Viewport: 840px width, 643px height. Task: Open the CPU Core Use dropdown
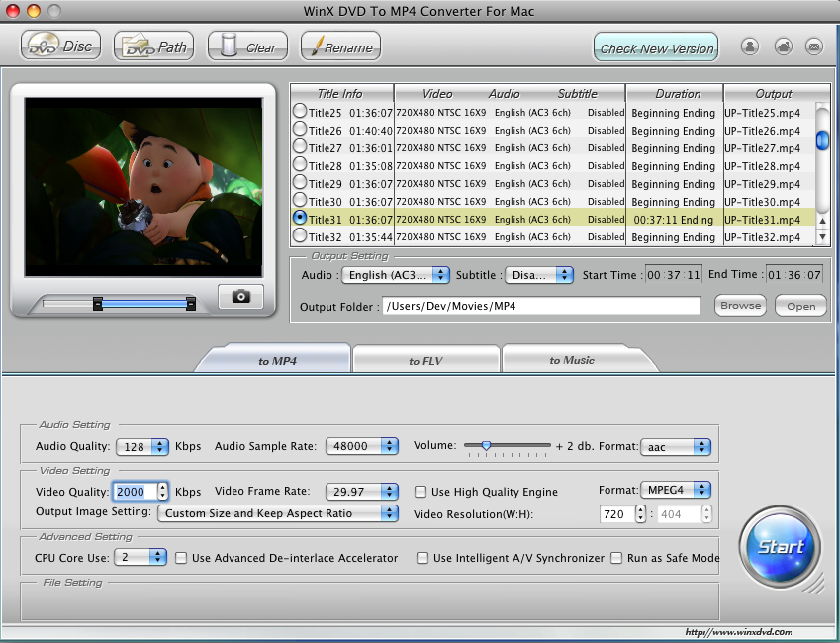140,557
